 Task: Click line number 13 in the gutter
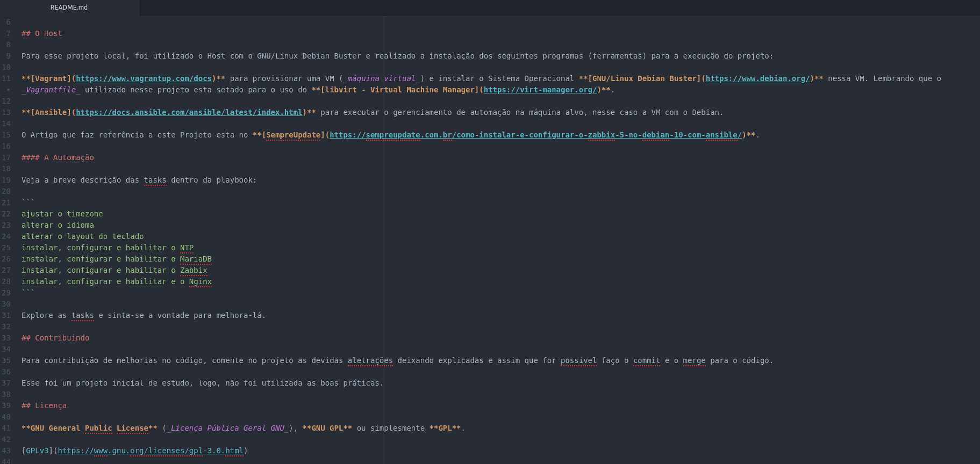pyautogui.click(x=6, y=112)
